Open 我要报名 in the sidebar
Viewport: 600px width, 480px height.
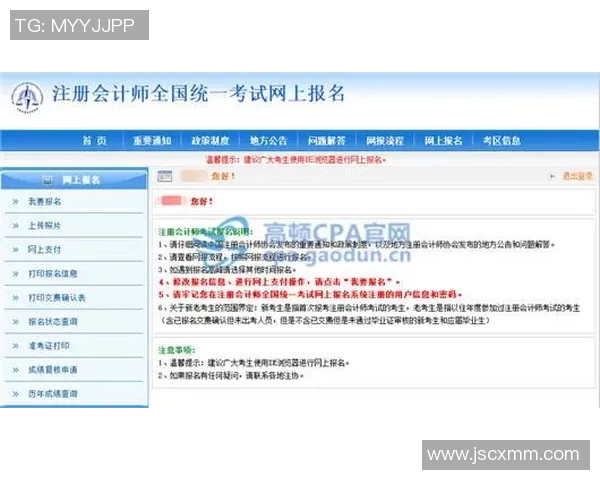coord(45,201)
